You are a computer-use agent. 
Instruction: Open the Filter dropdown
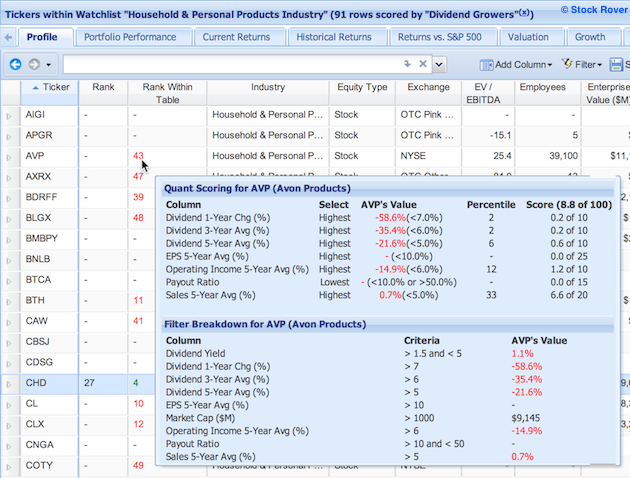pyautogui.click(x=582, y=64)
